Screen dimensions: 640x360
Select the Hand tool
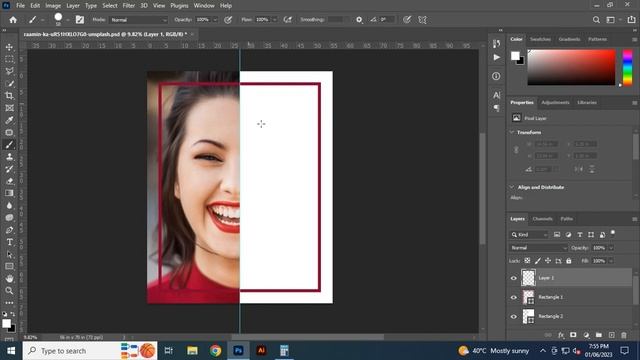[x=9, y=279]
